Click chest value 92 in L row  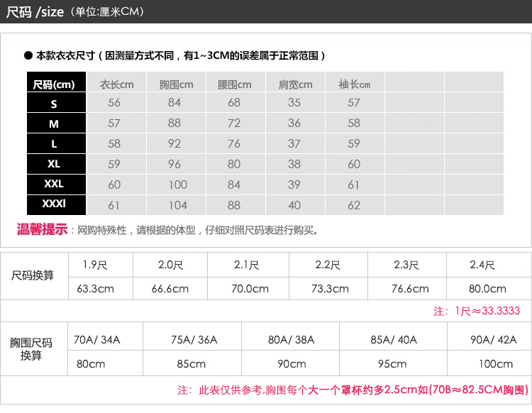click(x=174, y=143)
